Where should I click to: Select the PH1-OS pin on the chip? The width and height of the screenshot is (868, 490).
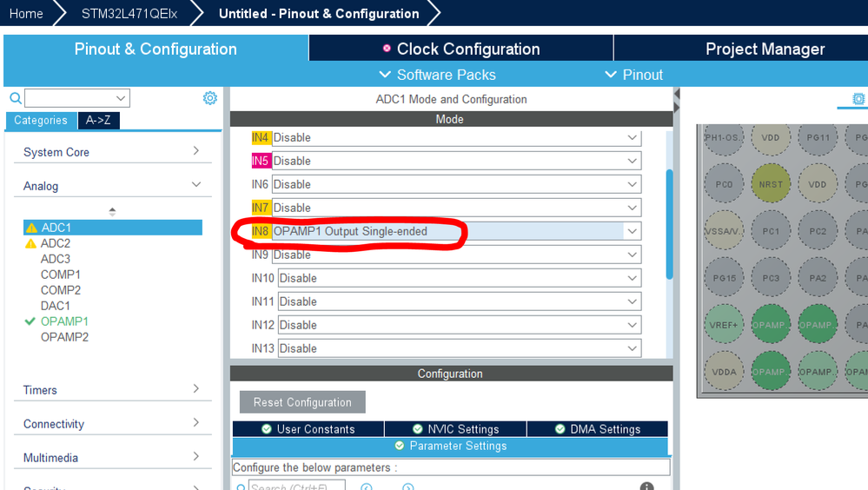point(724,137)
